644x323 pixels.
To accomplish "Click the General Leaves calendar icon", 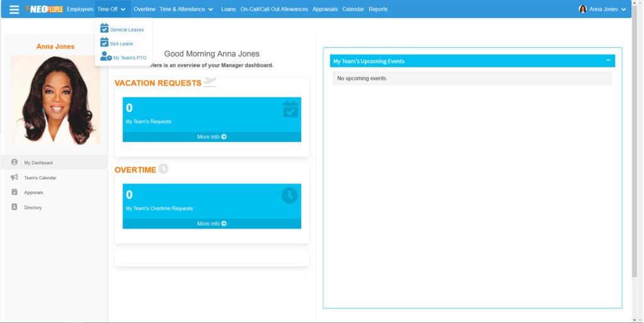I will [x=104, y=28].
